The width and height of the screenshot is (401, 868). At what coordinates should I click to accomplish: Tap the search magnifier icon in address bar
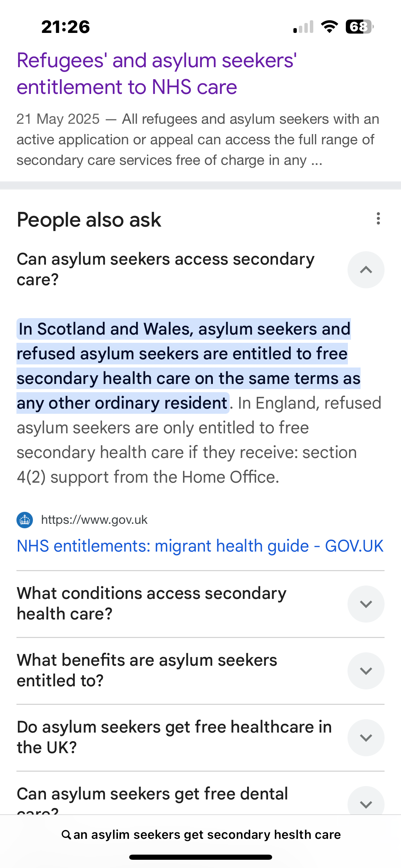(x=66, y=834)
